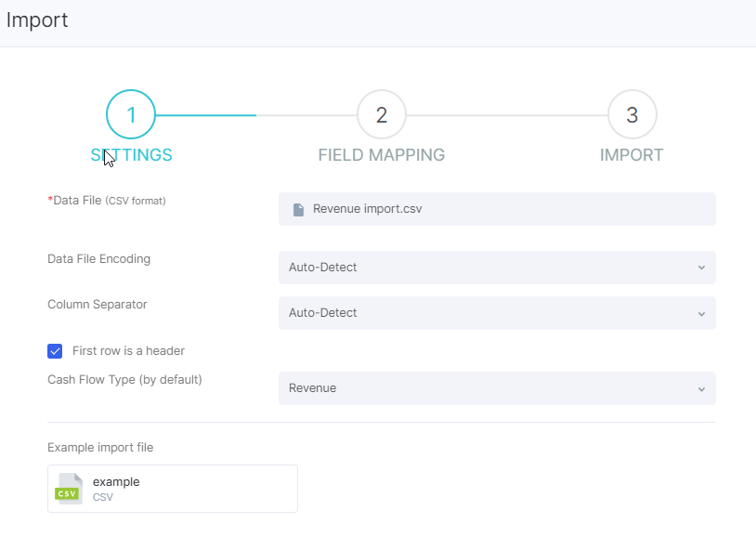
Task: Click the 'First row is a header' label
Action: tap(128, 351)
